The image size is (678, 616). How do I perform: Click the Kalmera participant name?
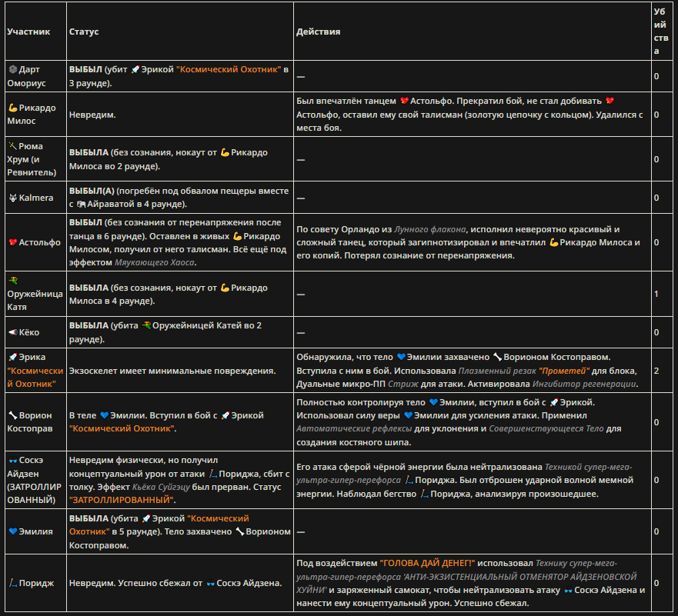tap(36, 198)
